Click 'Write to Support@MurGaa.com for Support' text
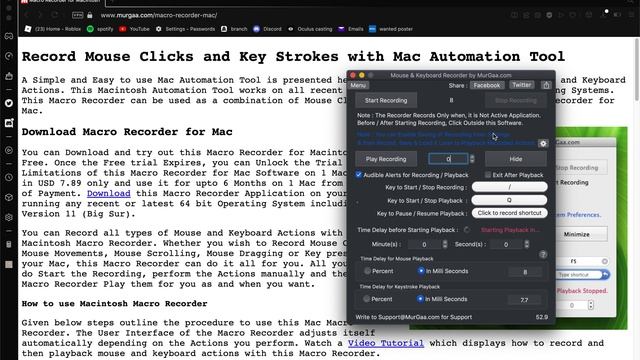640x360 pixels. [x=413, y=317]
